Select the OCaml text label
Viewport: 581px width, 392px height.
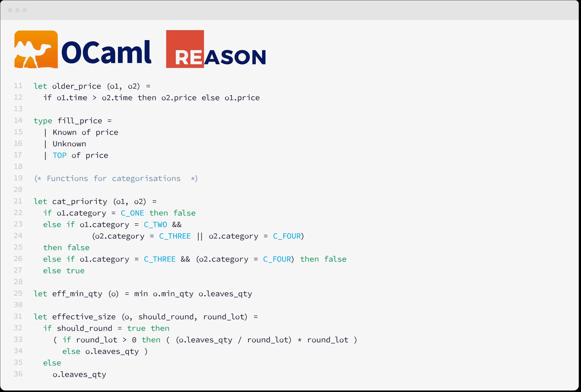tap(106, 49)
